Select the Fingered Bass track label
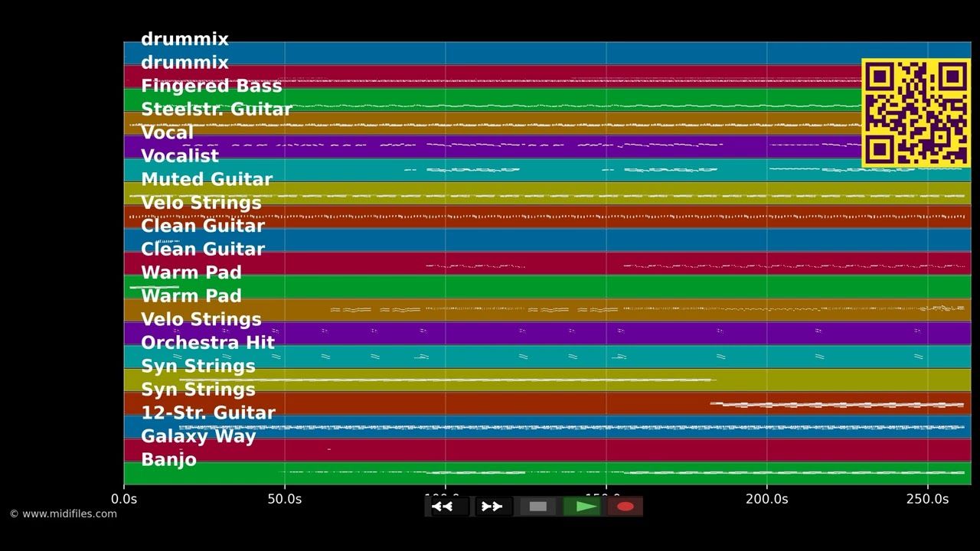This screenshot has width=980, height=551. coord(211,86)
